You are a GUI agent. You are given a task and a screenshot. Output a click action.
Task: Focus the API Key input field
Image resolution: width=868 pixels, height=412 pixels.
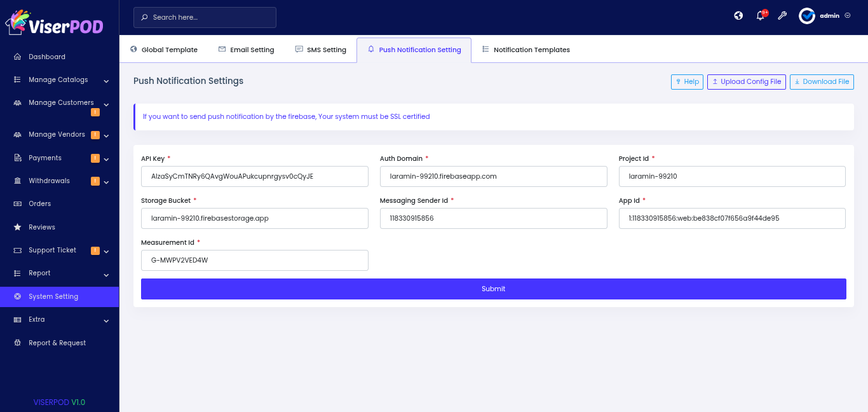coord(254,176)
